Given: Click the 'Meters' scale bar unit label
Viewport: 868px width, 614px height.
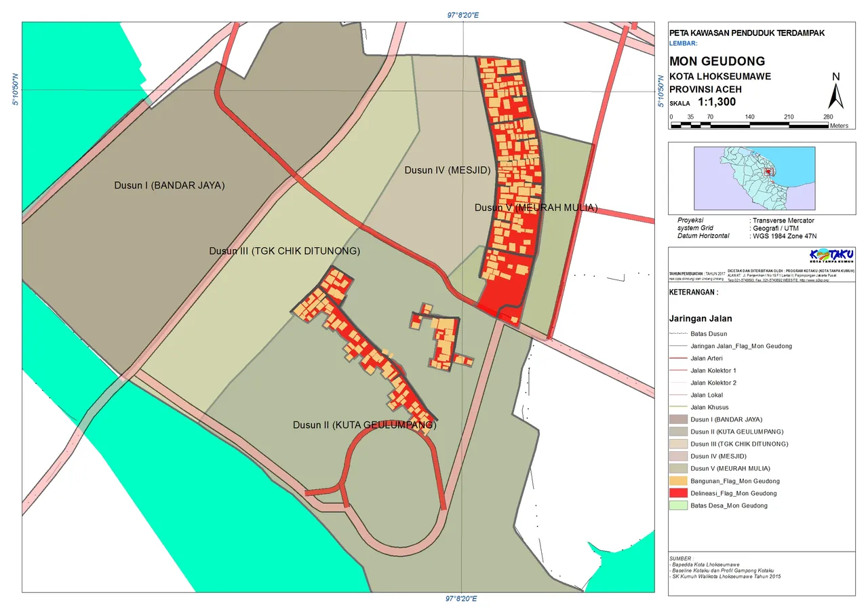Looking at the screenshot, I should coord(839,126).
